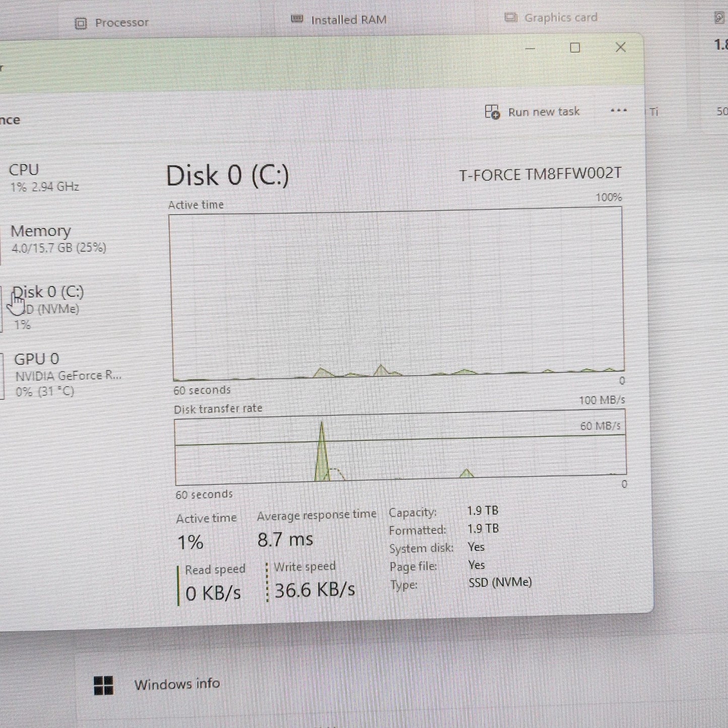Maximize the Task Manager window
Viewport: 728px width, 728px height.
tap(575, 48)
